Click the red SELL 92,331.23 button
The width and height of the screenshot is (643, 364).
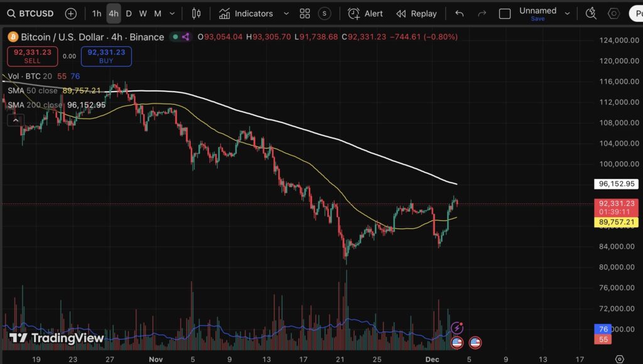coord(32,56)
